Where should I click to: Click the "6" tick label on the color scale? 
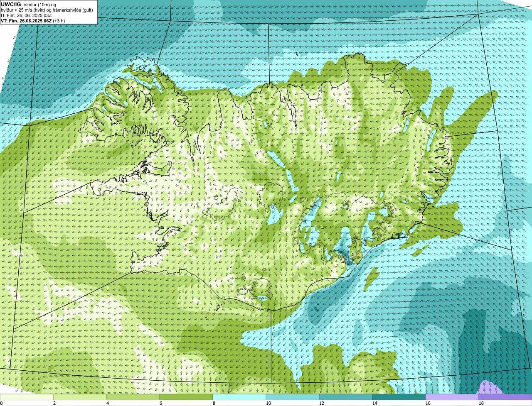click(x=161, y=403)
